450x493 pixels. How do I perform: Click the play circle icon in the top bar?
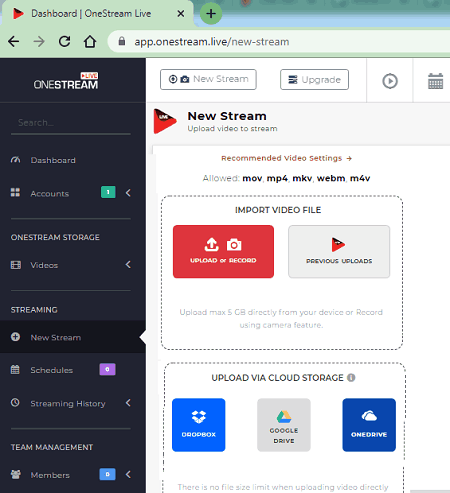390,81
